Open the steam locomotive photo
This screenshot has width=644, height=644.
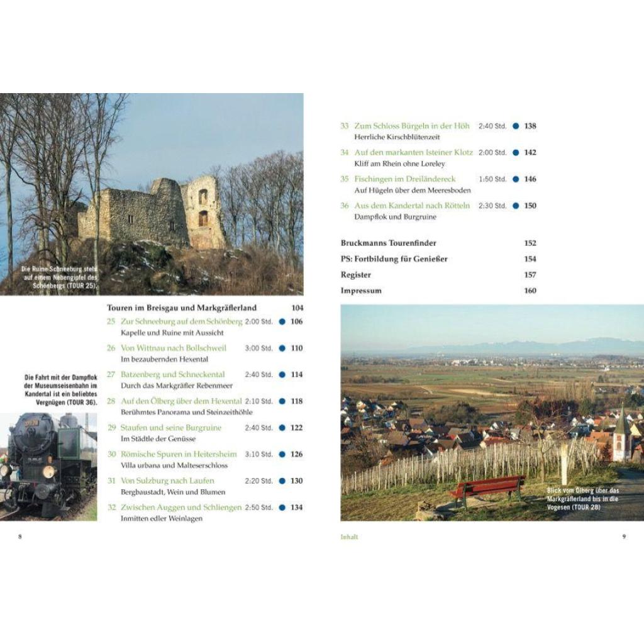[48, 467]
